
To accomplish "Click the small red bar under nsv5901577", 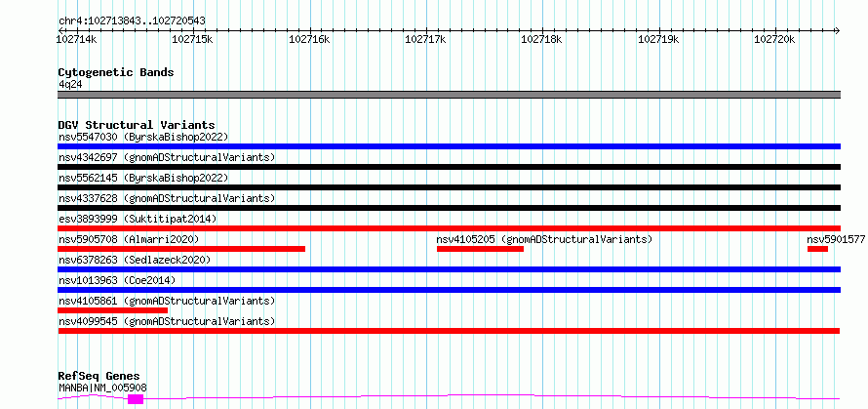I will tap(817, 249).
